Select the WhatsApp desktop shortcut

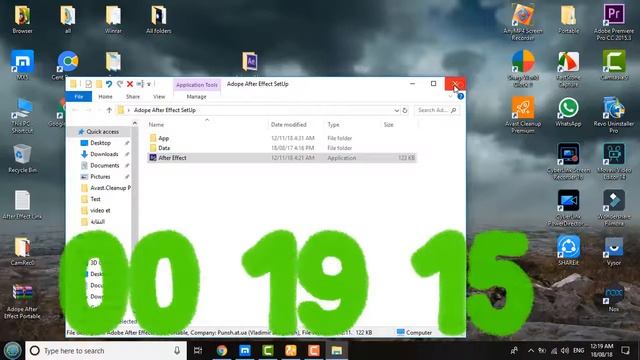point(568,112)
